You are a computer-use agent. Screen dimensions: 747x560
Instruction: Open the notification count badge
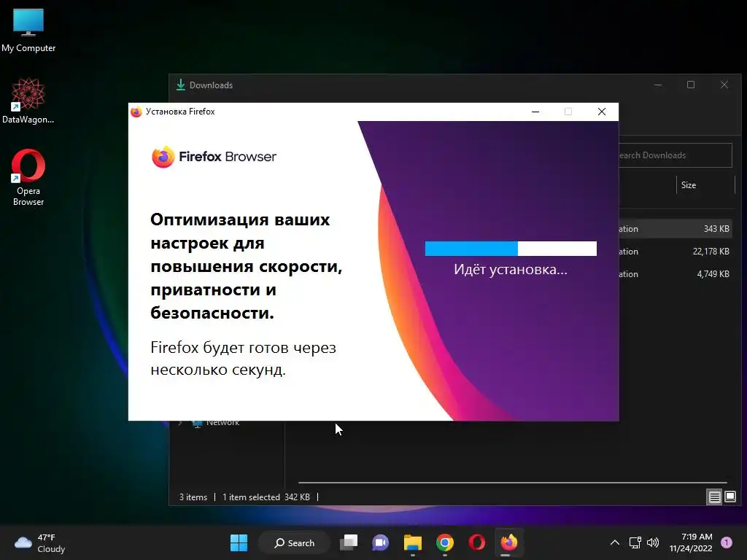[x=727, y=542]
